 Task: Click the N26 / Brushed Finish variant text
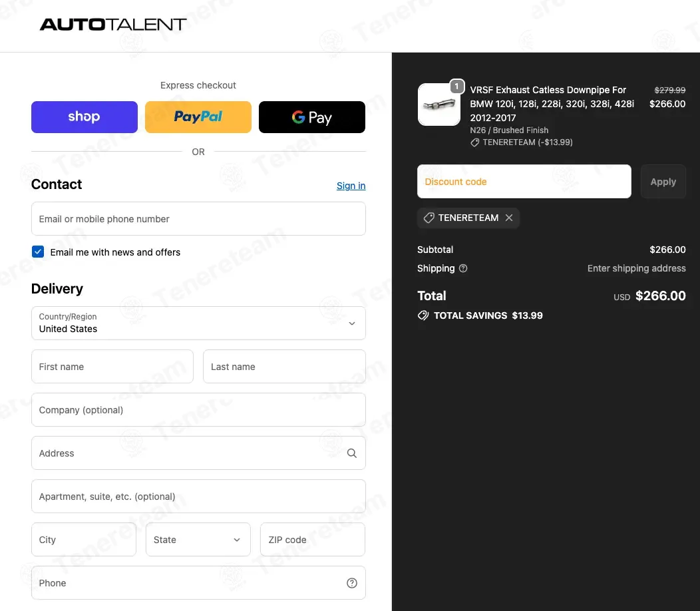(509, 130)
